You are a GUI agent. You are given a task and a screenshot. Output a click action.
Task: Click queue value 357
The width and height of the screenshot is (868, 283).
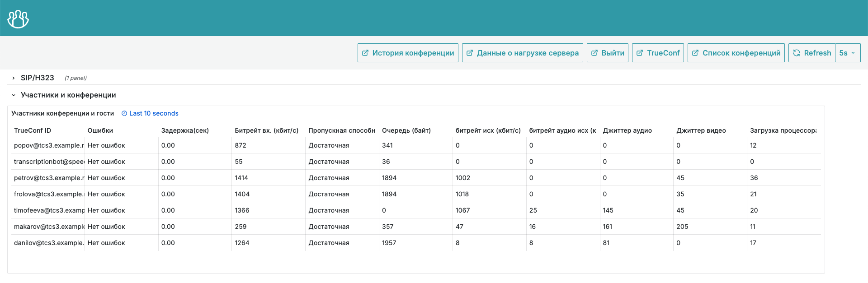point(388,227)
